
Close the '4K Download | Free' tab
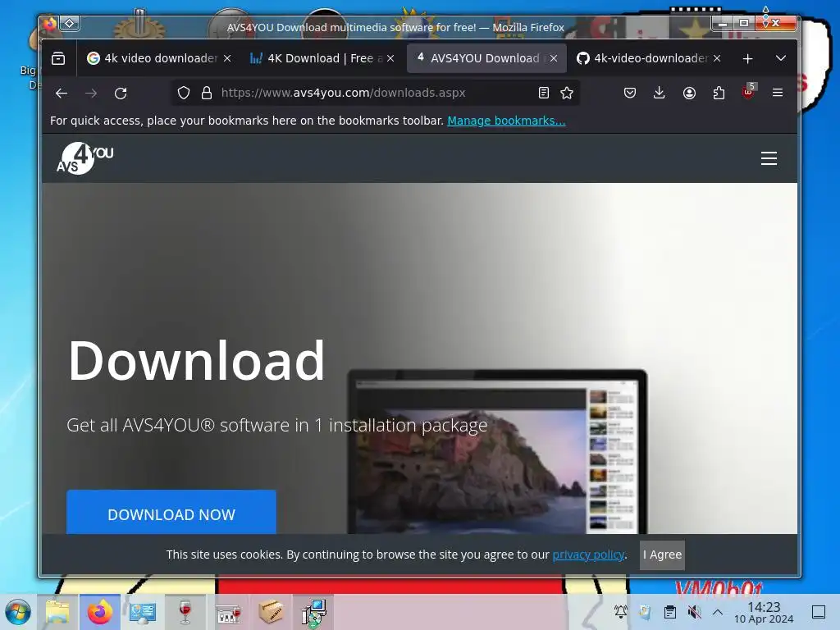[390, 58]
